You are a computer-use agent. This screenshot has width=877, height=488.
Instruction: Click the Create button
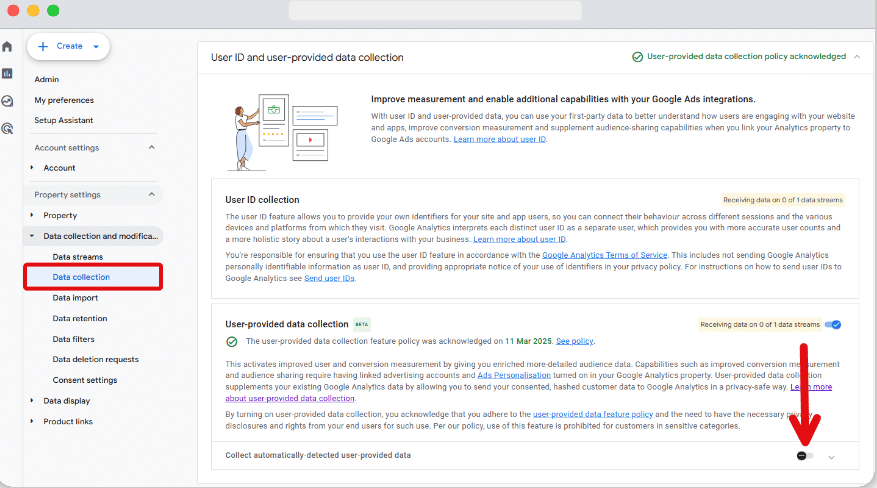68,46
